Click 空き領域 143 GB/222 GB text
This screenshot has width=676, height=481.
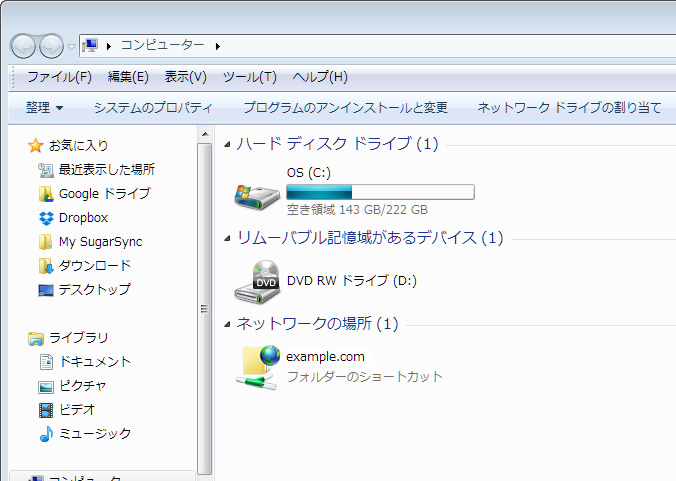tap(357, 210)
